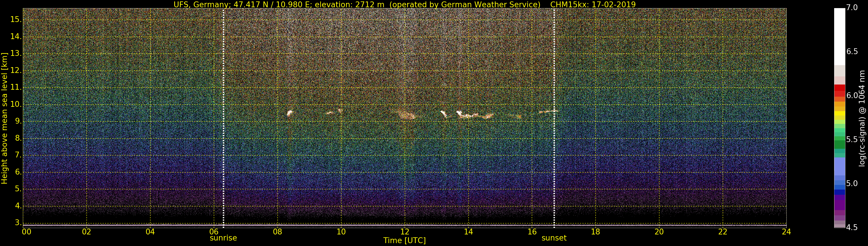The width and height of the screenshot is (868, 246).
Task: Click the time axis tick '24'
Action: [786, 232]
